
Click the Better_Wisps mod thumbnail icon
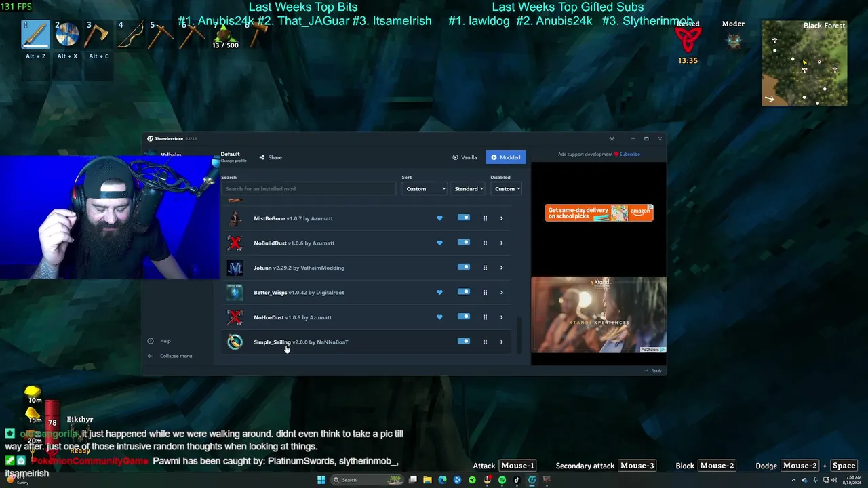tap(235, 292)
